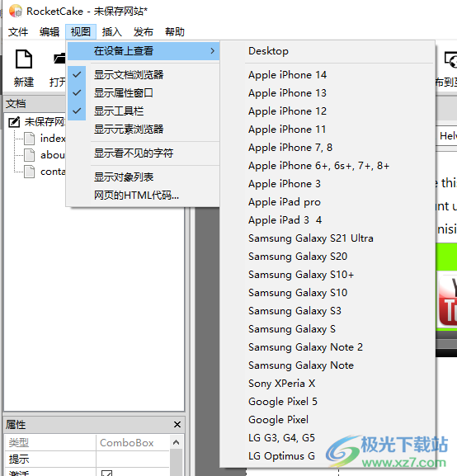Viewport: 457px width, 476px height.
Task: Open 编辑 menu
Action: [49, 31]
